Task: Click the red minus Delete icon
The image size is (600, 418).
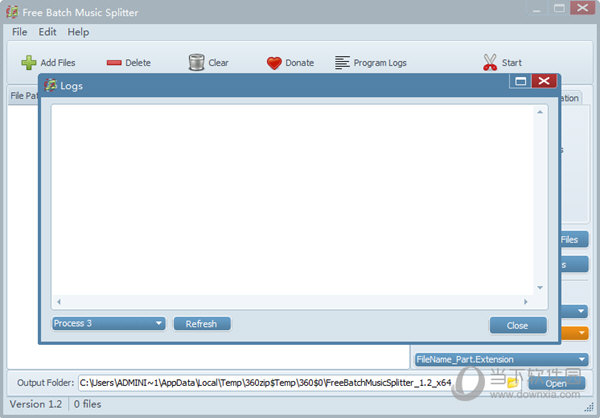Action: click(x=114, y=63)
